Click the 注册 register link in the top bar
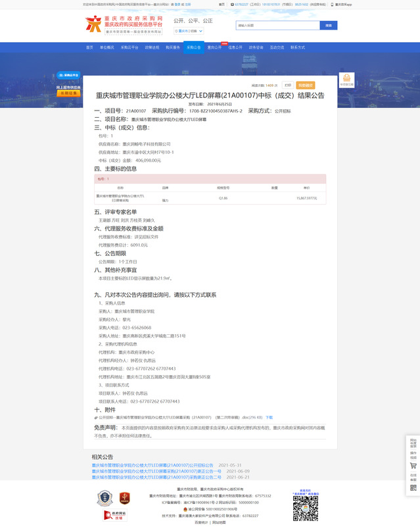The width and height of the screenshot is (420, 529). (188, 5)
